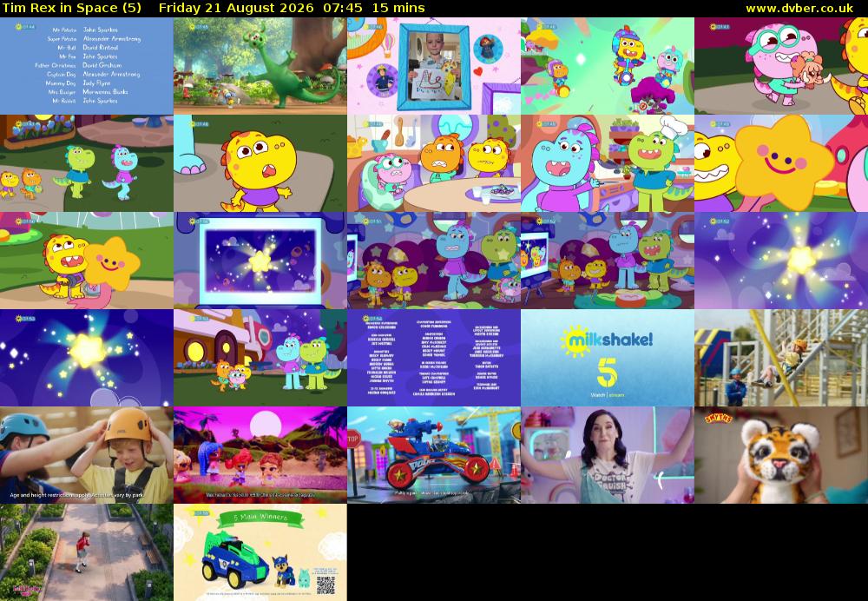Click the 15 mins duration text
868x601 pixels.
[x=398, y=9]
